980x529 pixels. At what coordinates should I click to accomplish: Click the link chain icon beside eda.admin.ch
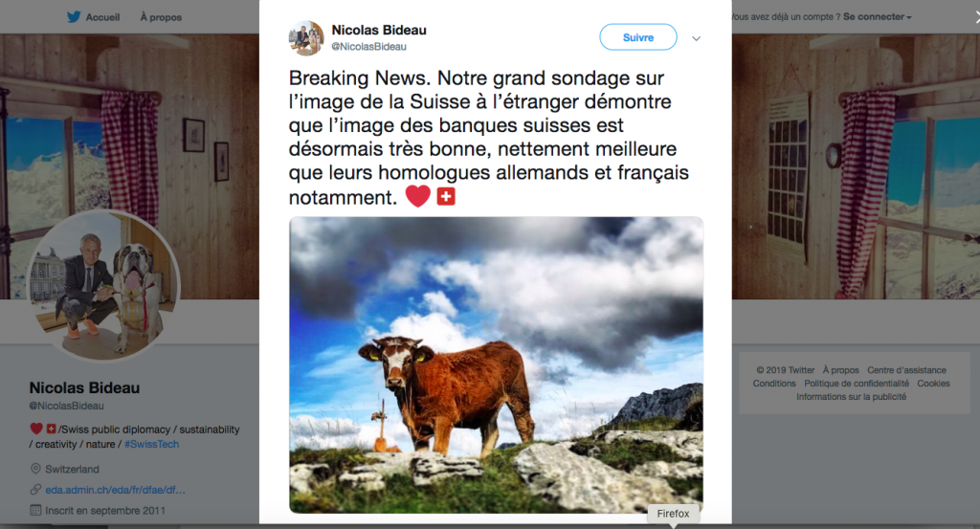pyautogui.click(x=35, y=490)
